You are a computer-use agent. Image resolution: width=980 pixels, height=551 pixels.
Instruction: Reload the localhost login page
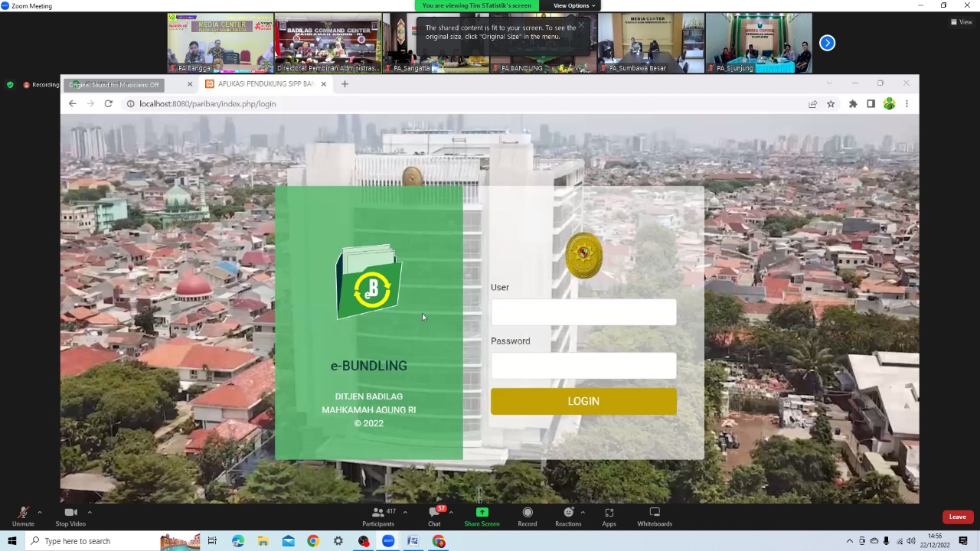tap(109, 104)
